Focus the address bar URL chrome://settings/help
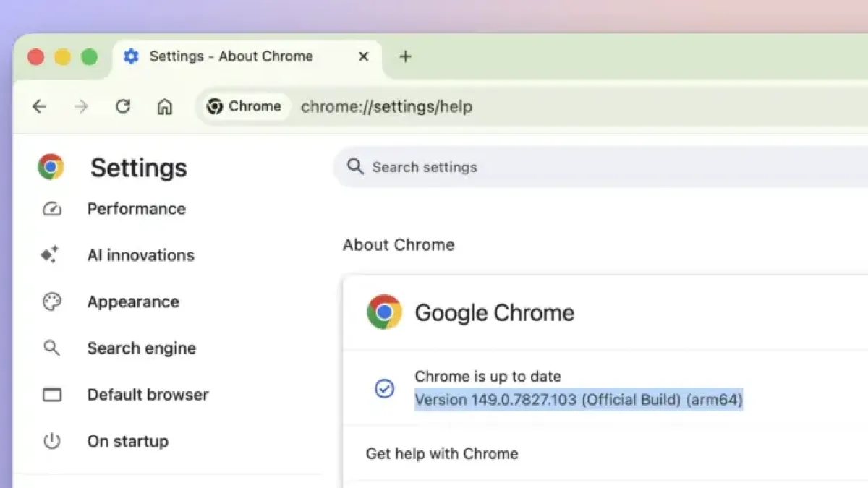 click(386, 107)
